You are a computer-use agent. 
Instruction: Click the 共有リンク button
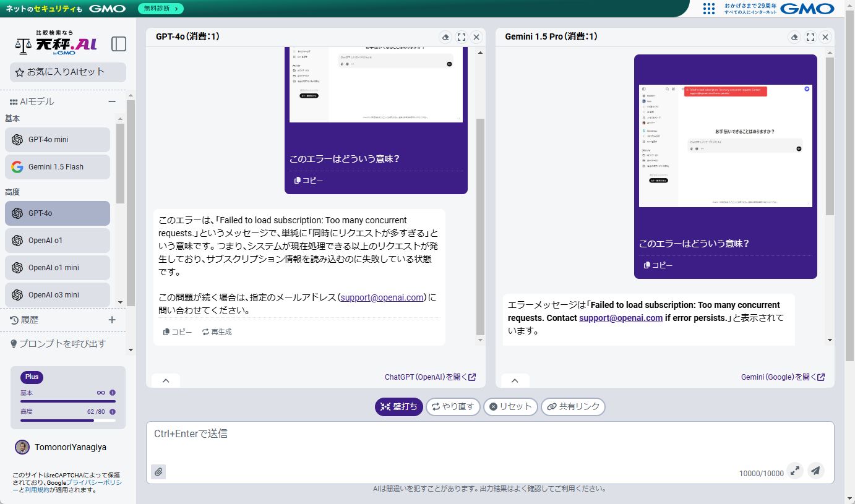[573, 406]
